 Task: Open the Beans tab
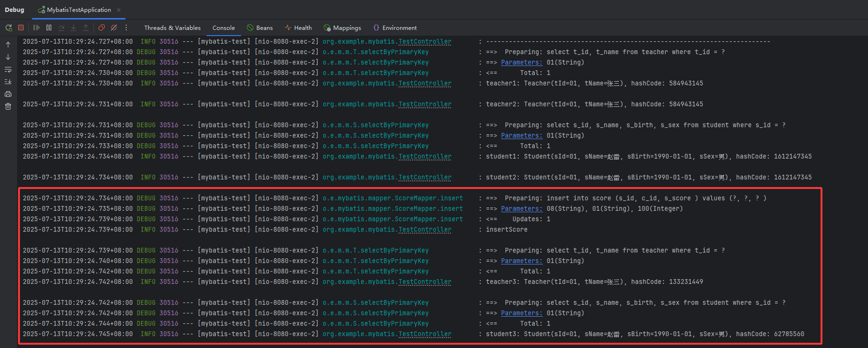(260, 28)
